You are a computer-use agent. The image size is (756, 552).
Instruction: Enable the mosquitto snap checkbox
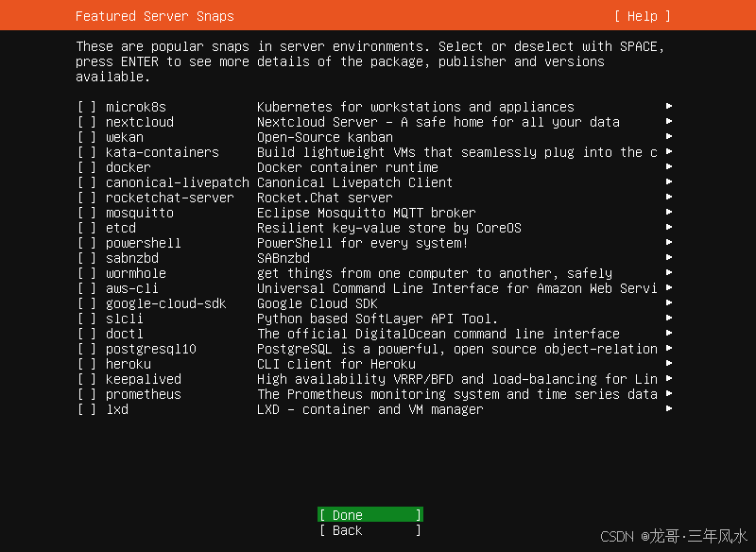click(87, 213)
